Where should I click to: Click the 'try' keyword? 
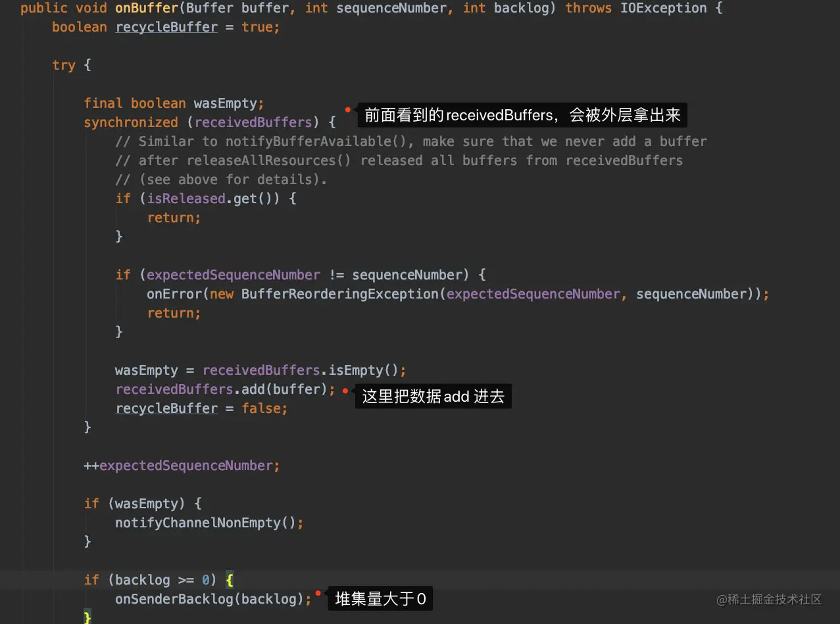[64, 65]
